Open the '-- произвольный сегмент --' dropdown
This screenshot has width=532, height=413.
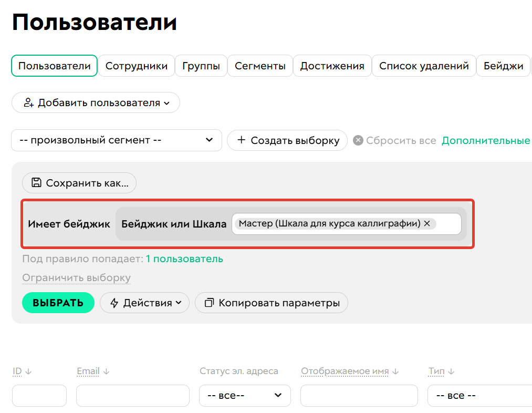click(117, 140)
